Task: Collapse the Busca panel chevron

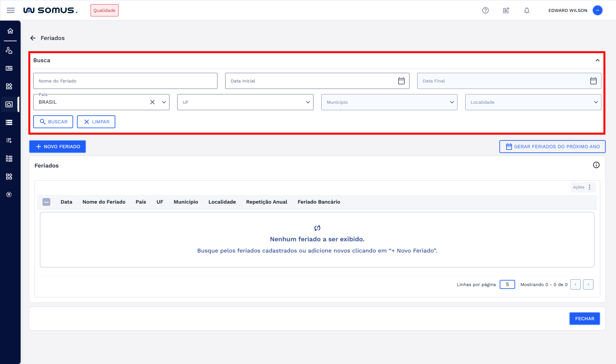Action: (x=597, y=60)
